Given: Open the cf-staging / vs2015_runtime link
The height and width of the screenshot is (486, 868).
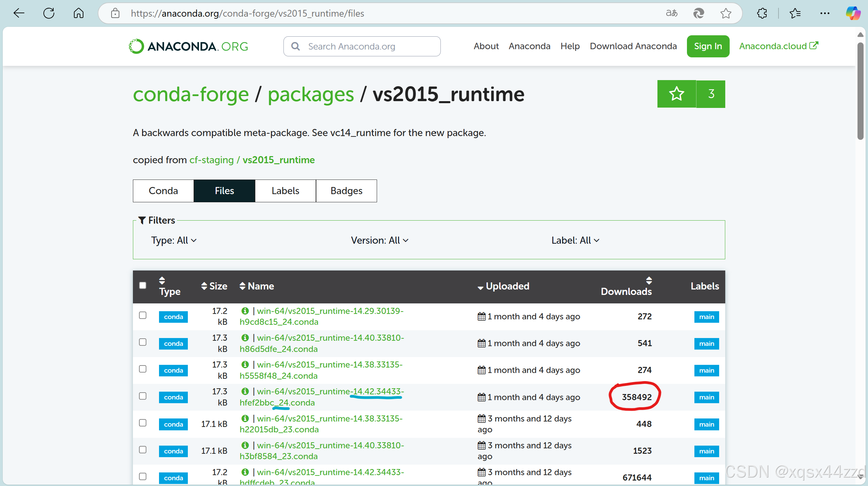Looking at the screenshot, I should click(252, 160).
